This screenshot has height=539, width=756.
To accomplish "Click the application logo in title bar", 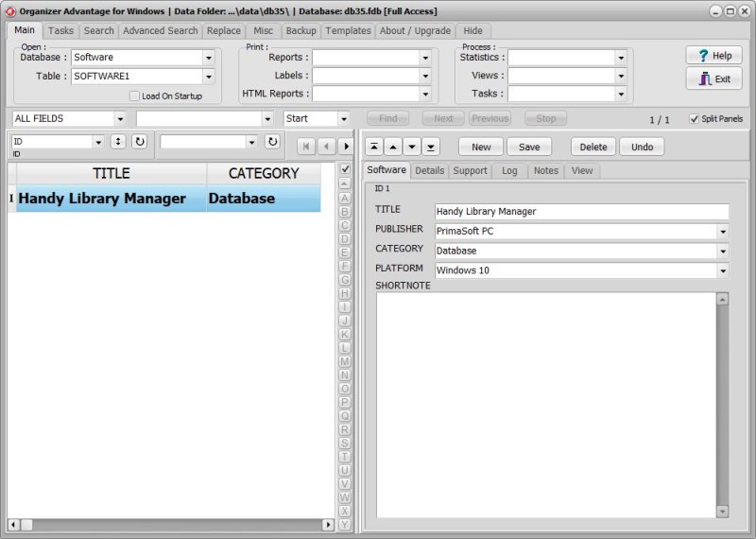I will pyautogui.click(x=10, y=11).
